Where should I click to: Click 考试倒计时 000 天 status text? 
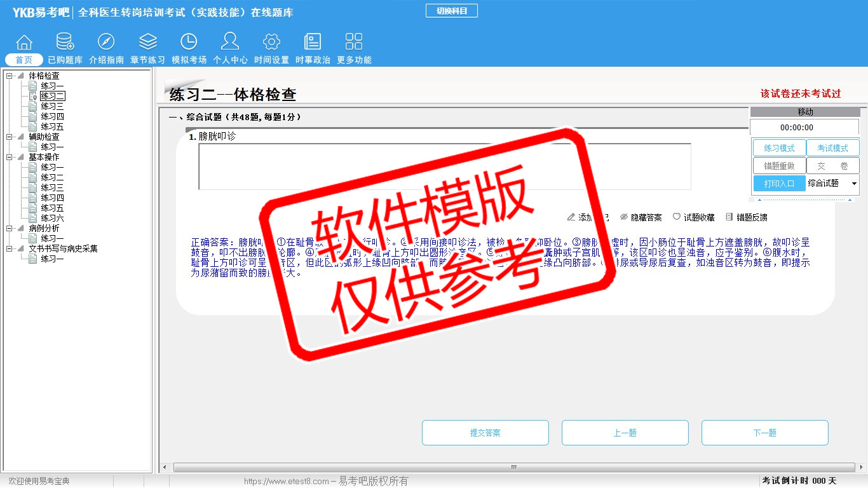pyautogui.click(x=799, y=481)
